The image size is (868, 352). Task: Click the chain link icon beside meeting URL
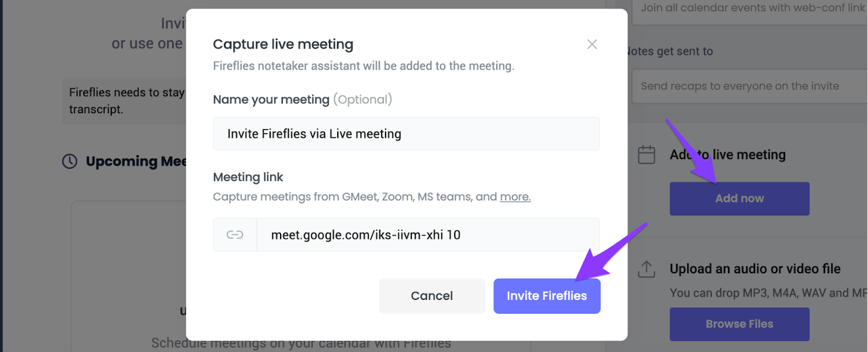coord(235,235)
